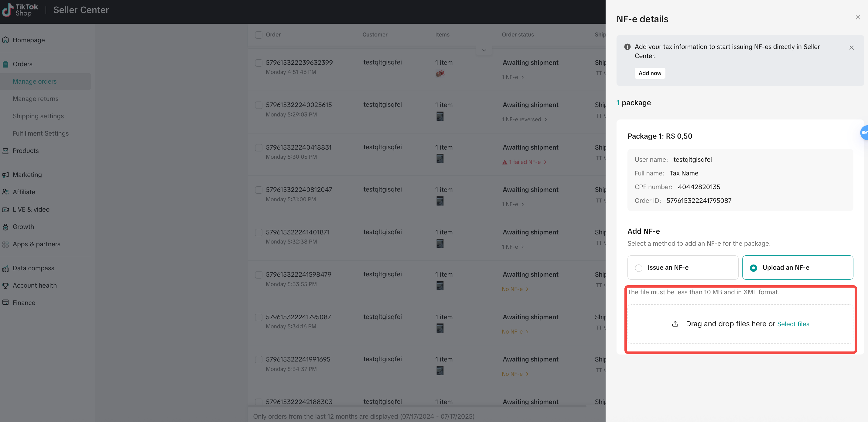Click the Data compass chart icon
Screen dimensions: 868x422
pos(5,268)
